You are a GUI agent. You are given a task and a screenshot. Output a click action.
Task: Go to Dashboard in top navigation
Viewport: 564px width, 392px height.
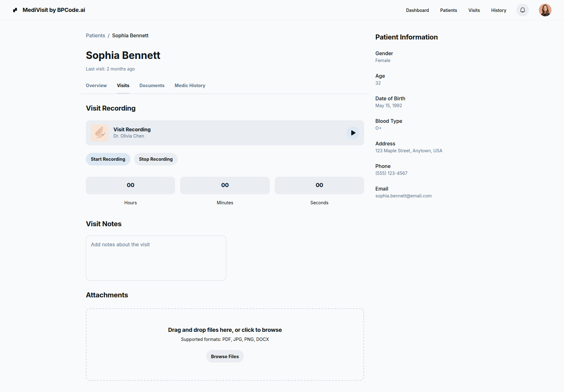click(417, 10)
